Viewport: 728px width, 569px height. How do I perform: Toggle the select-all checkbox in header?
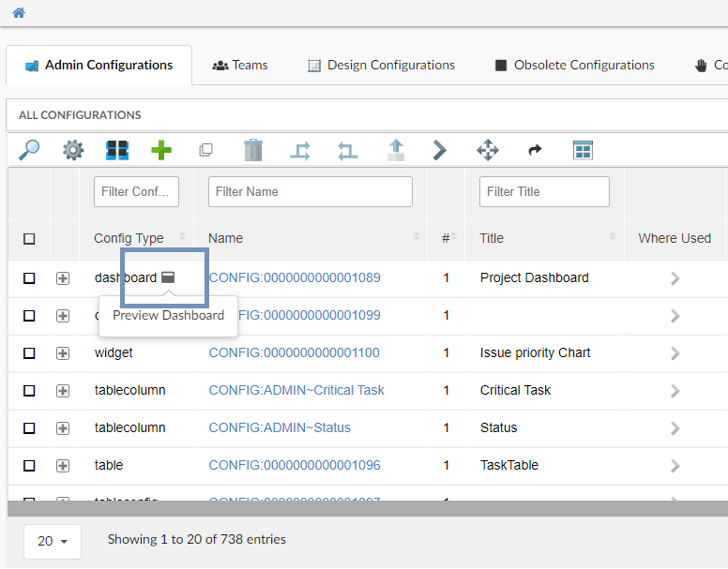pyautogui.click(x=29, y=239)
